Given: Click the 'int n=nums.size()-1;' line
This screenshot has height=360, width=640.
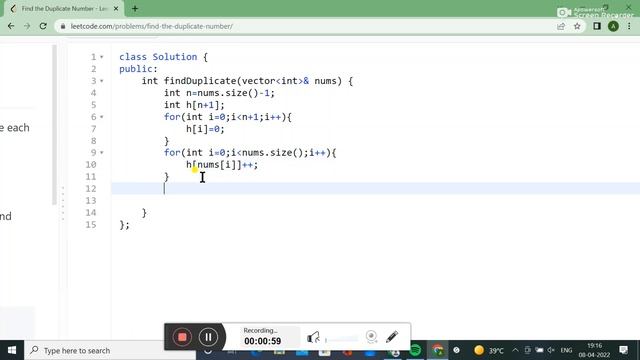Looking at the screenshot, I should [220, 93].
